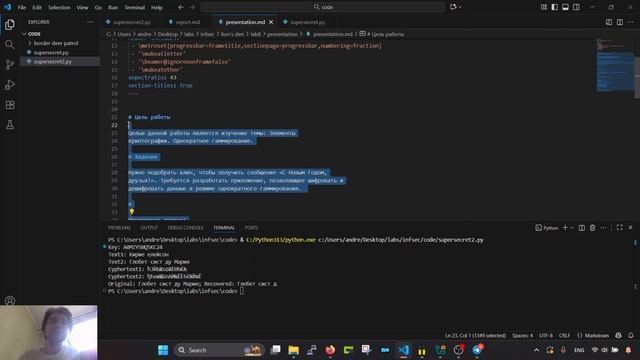The height and width of the screenshot is (360, 640).
Task: Open the Copilot chat dropdown arrow
Action: click(460, 7)
